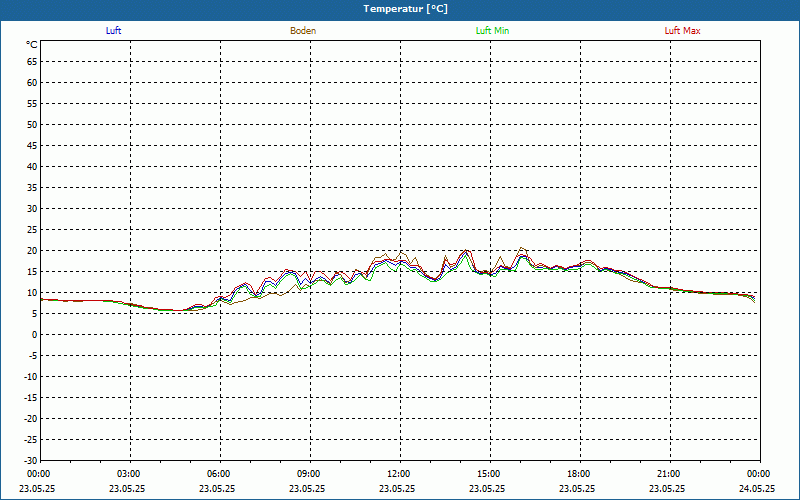This screenshot has width=800, height=500.
Task: Click the 03:00 time axis label
Action: pyautogui.click(x=130, y=474)
